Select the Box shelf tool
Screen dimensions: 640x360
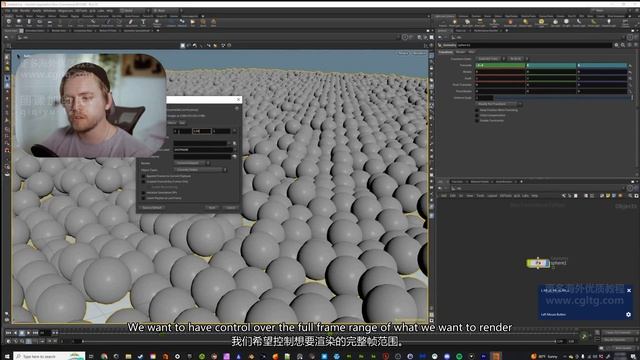tap(9, 22)
